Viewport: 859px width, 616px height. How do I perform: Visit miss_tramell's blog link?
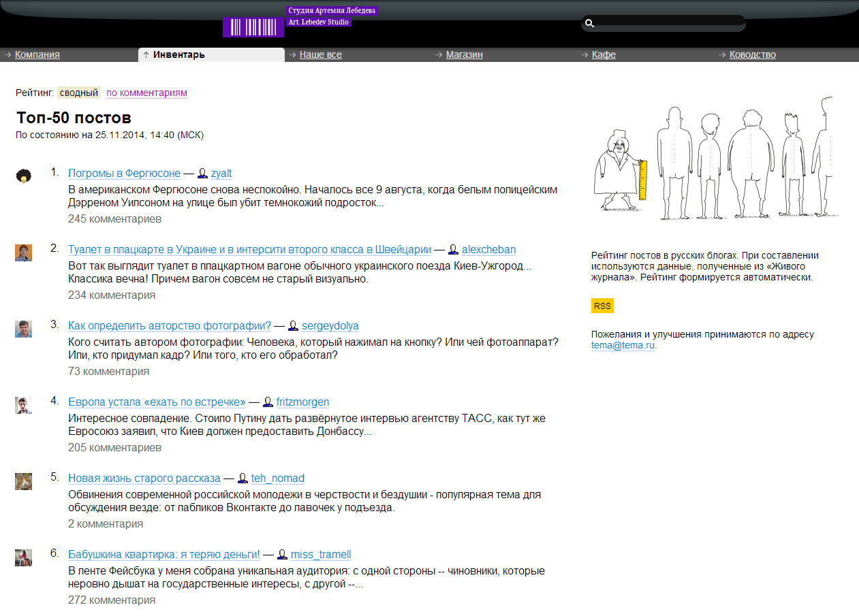tap(321, 555)
